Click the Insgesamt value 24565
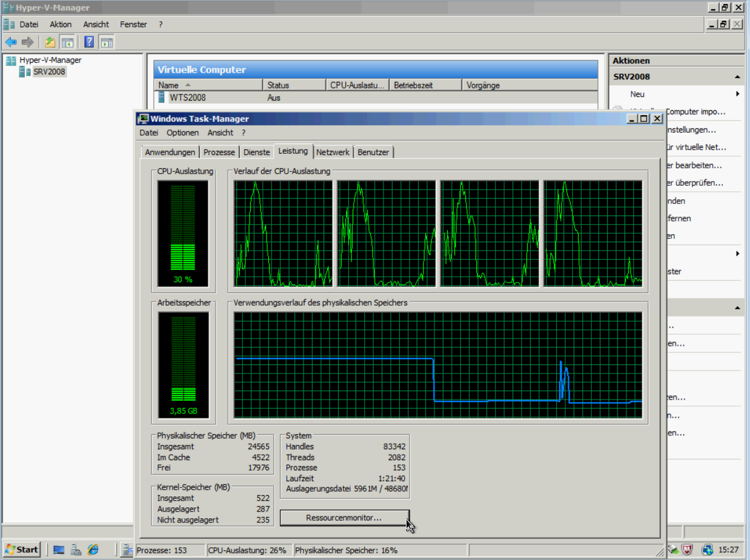 click(259, 447)
